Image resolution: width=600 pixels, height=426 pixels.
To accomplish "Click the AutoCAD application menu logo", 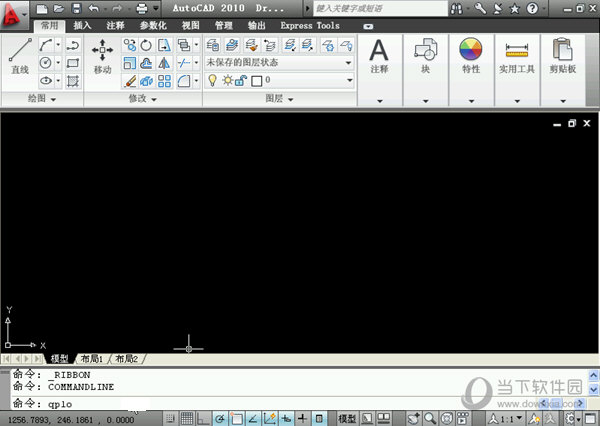I will [x=14, y=13].
